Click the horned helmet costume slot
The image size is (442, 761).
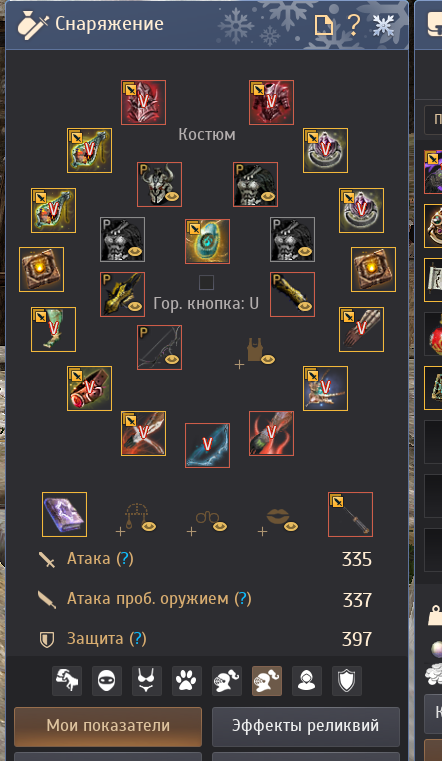click(159, 184)
